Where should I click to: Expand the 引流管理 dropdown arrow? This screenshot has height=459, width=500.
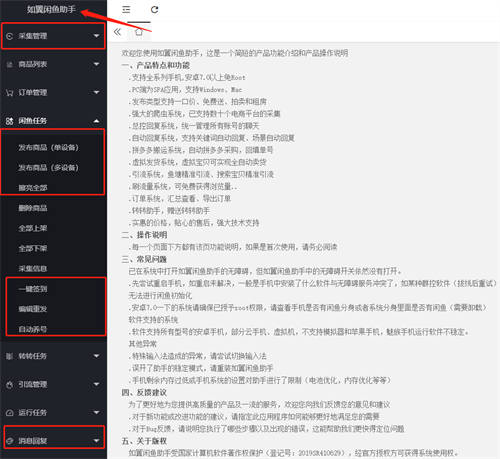click(96, 384)
